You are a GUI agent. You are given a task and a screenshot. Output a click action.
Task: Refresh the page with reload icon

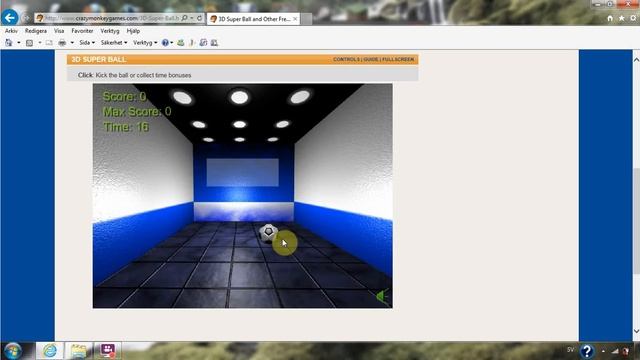click(200, 18)
